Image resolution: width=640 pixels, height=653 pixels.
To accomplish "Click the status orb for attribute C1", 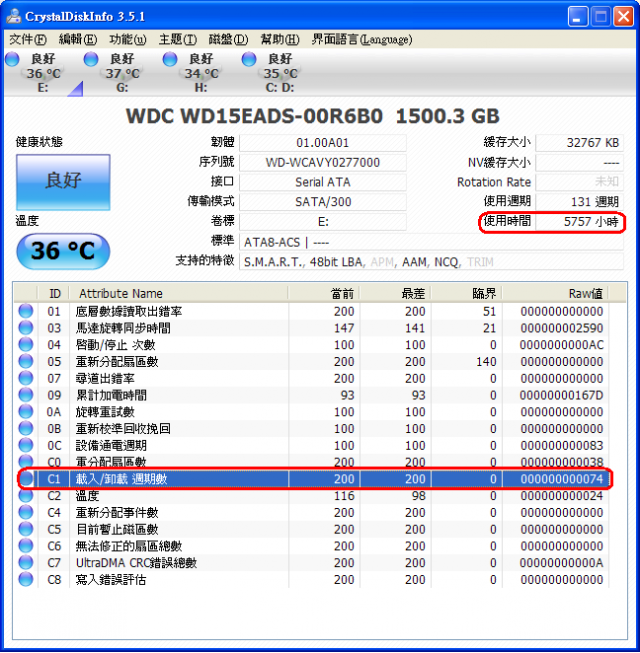I will [x=26, y=479].
